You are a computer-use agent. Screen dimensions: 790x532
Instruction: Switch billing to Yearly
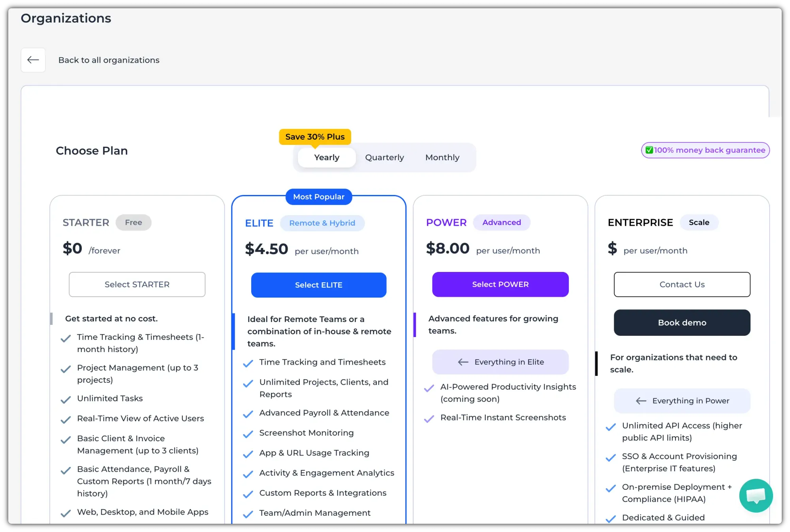tap(327, 157)
